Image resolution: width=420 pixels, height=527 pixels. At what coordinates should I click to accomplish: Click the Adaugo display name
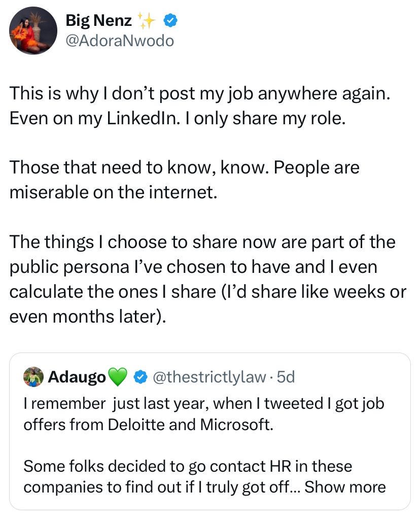point(77,377)
